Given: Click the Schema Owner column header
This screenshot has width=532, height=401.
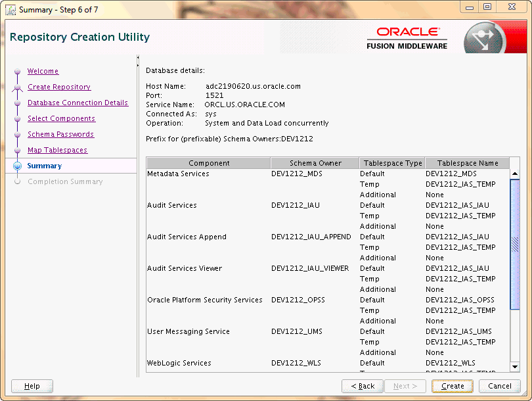Looking at the screenshot, I should (315, 163).
